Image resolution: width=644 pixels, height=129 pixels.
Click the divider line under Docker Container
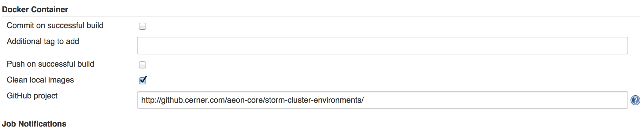(321, 16)
